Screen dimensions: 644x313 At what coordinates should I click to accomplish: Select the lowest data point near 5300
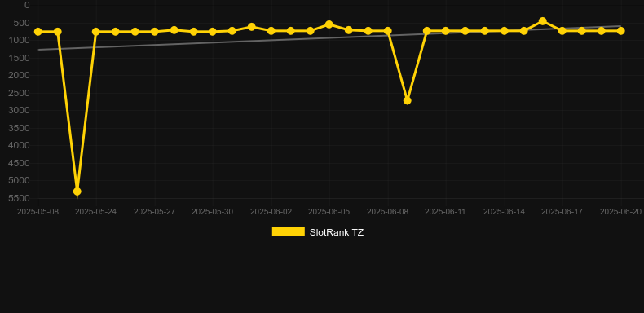point(77,192)
